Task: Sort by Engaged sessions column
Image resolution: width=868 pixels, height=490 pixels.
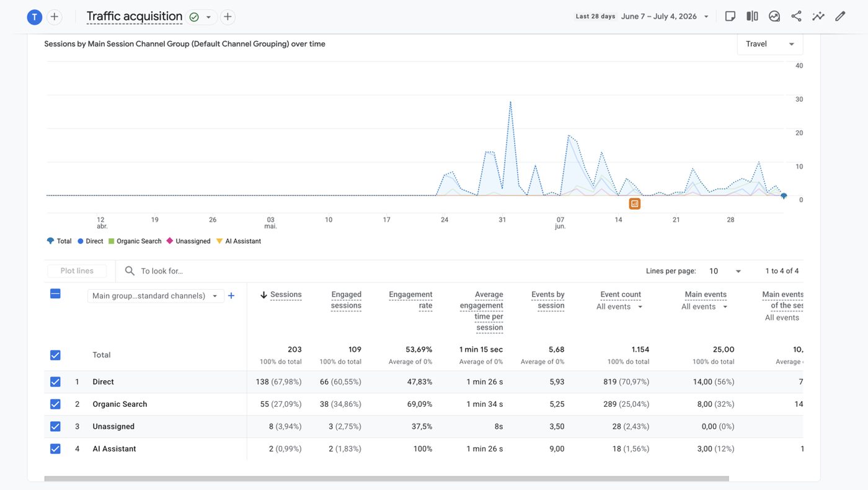Action: click(x=346, y=300)
